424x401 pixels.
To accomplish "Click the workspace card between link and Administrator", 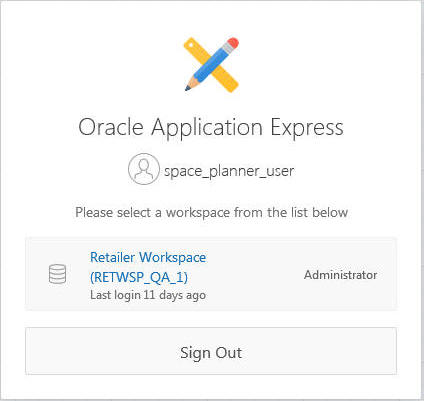I will pyautogui.click(x=255, y=275).
